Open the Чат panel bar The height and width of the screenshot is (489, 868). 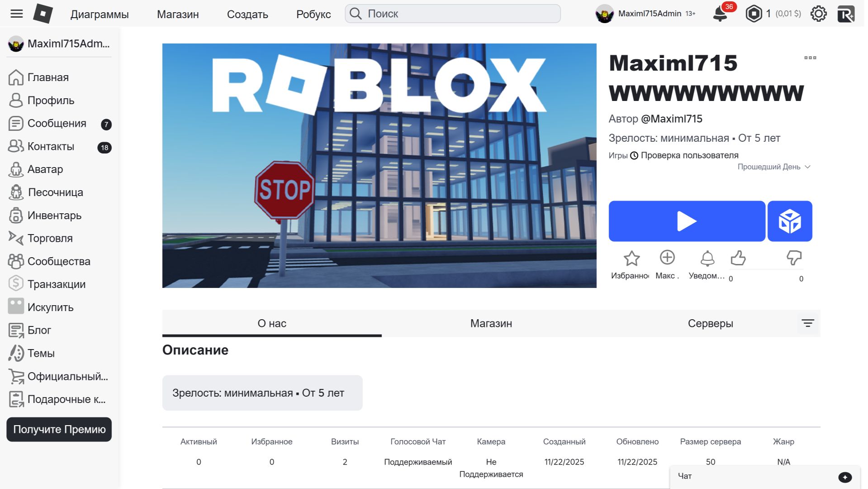click(764, 477)
